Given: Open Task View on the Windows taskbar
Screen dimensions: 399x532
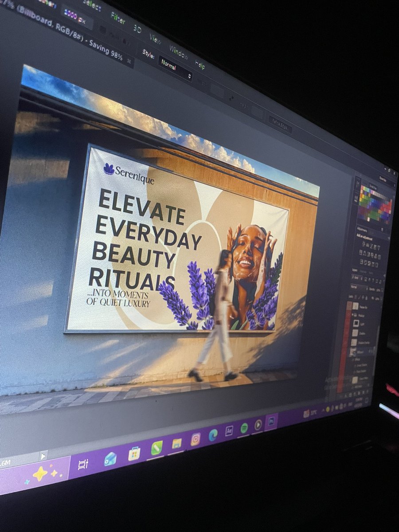Looking at the screenshot, I should (x=83, y=464).
